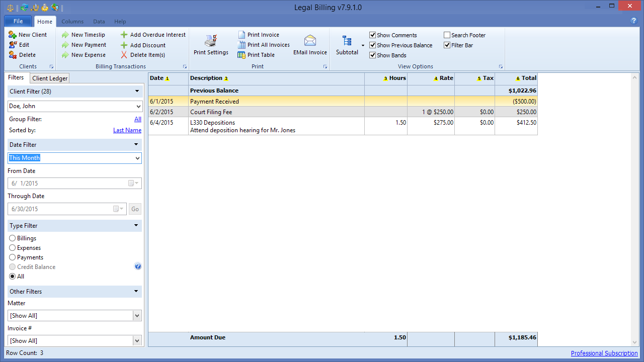The image size is (644, 362).
Task: Click the Through Date field
Action: [67, 209]
